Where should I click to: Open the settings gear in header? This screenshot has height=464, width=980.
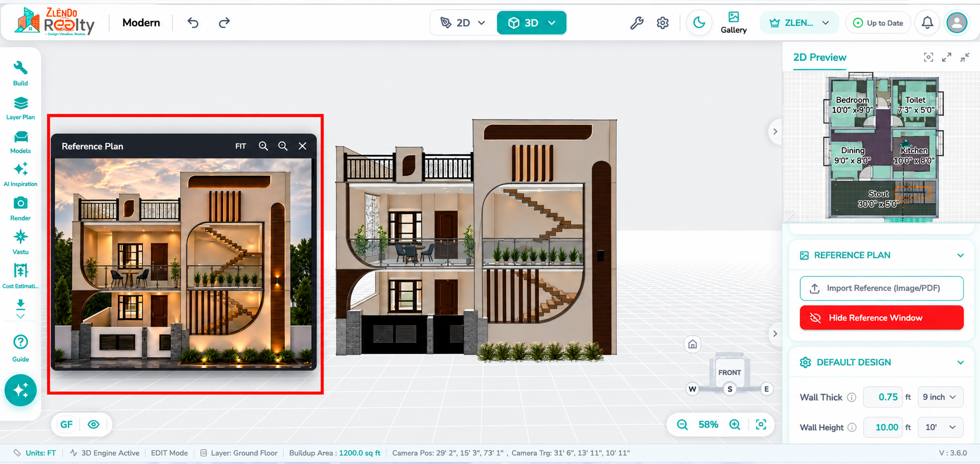tap(663, 23)
